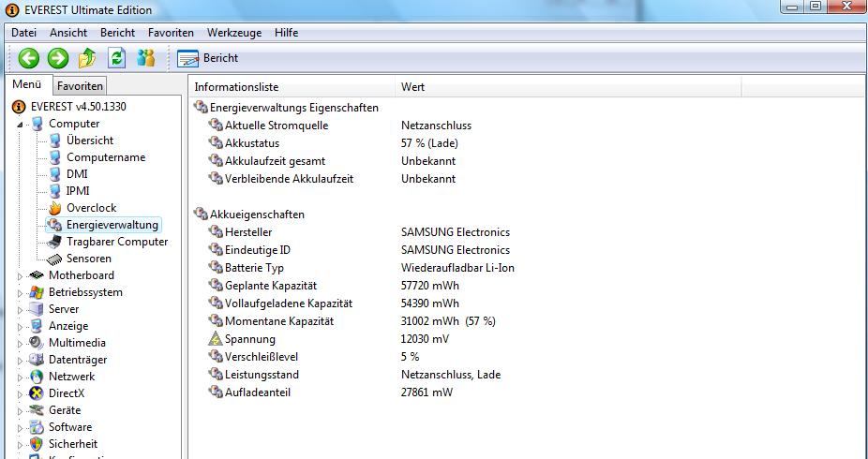Open the Bericht menu in the menu bar
The width and height of the screenshot is (868, 459).
(x=117, y=33)
